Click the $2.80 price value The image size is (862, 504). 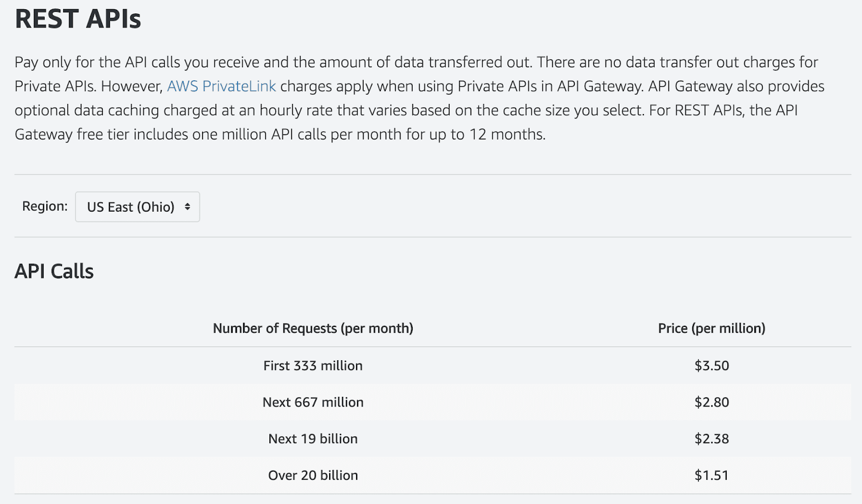pos(712,402)
